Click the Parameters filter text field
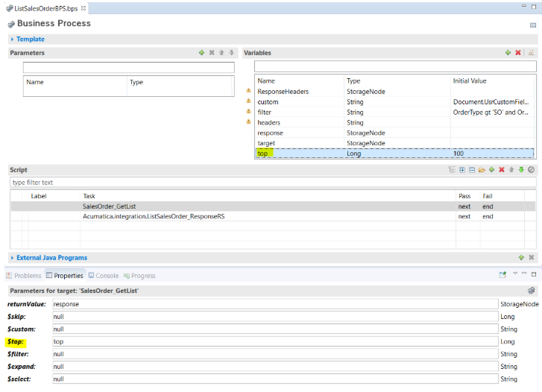Screen dimensions: 542x392 coord(128,67)
